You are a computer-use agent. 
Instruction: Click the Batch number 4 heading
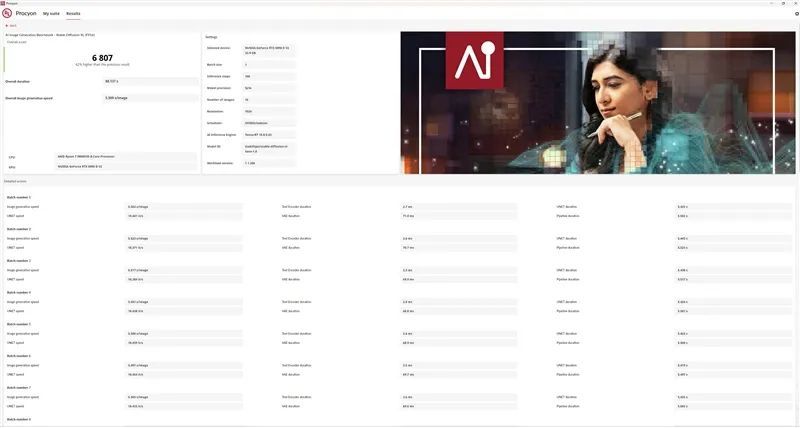(19, 293)
